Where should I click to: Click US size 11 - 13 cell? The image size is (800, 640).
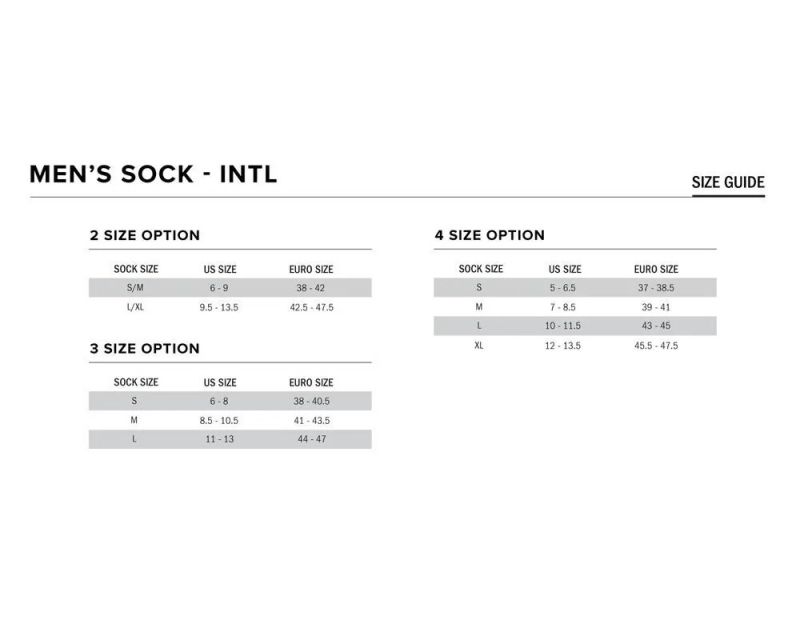(219, 439)
